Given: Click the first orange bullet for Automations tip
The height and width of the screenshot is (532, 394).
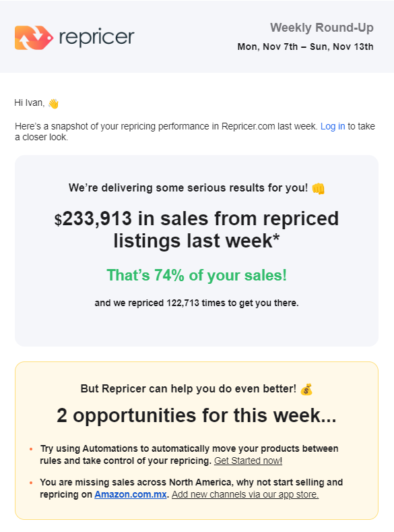Looking at the screenshot, I should click(31, 449).
